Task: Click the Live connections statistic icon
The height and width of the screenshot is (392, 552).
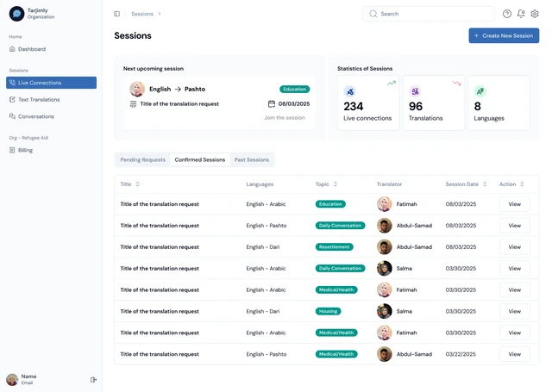Action: click(349, 91)
